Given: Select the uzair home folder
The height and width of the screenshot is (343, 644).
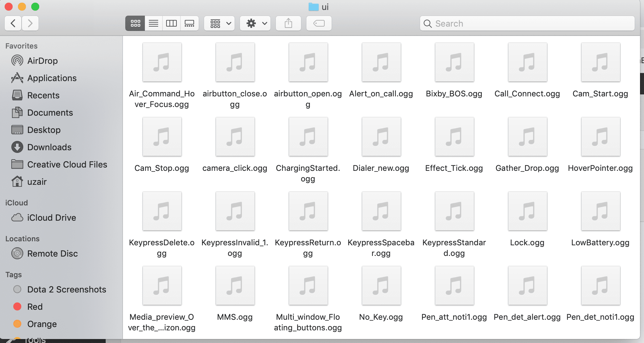Looking at the screenshot, I should 37,182.
